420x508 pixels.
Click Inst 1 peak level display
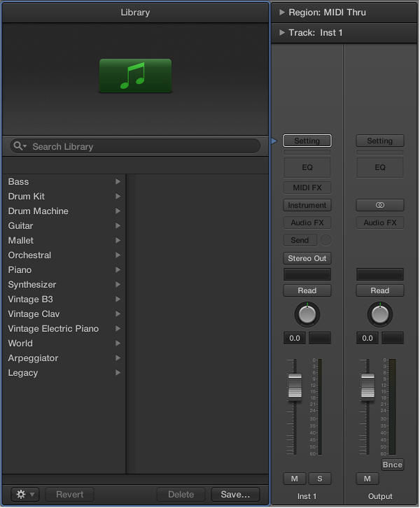pyautogui.click(x=320, y=338)
